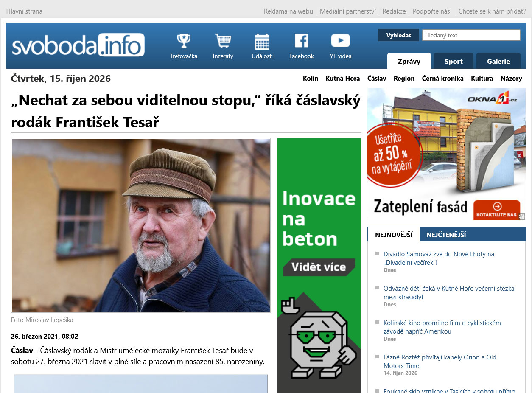Click the Čtvrtek, 15. říjen 2026 date text
532x393 pixels.
point(61,79)
